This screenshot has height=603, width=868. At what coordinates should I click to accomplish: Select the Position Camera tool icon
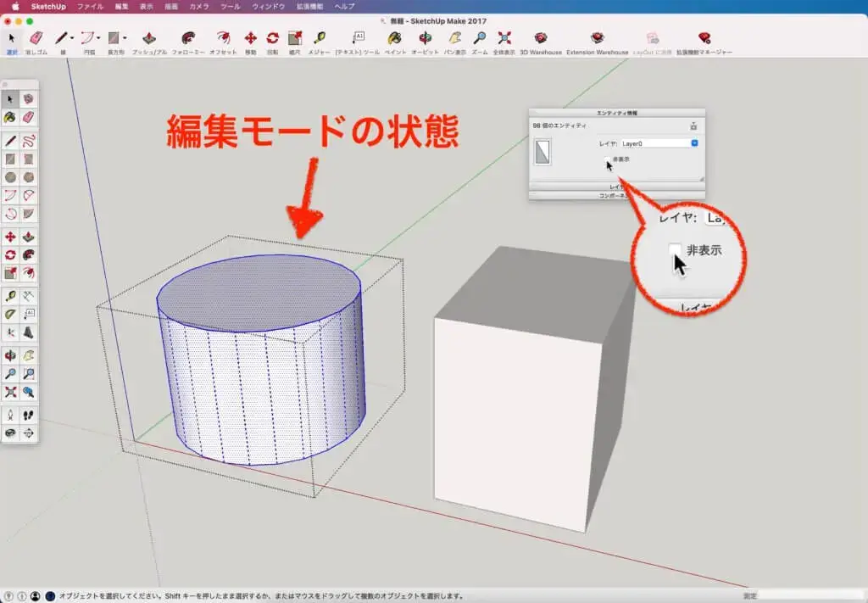10,416
